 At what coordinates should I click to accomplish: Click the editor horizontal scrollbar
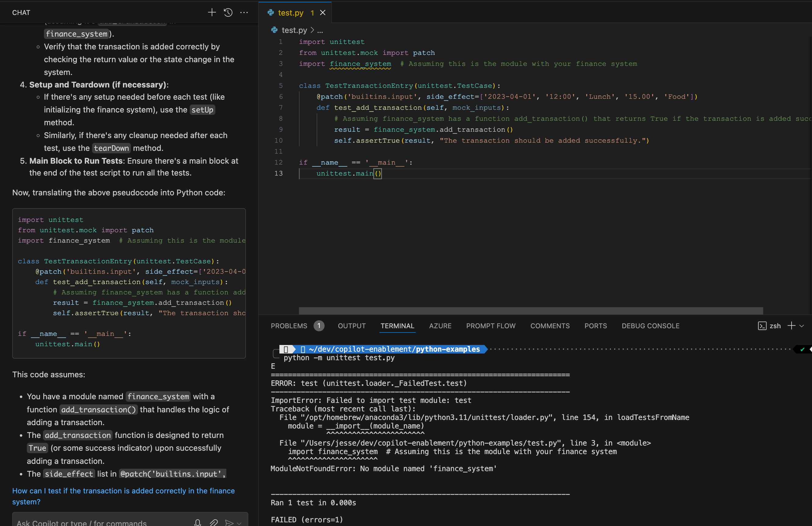tap(530, 311)
